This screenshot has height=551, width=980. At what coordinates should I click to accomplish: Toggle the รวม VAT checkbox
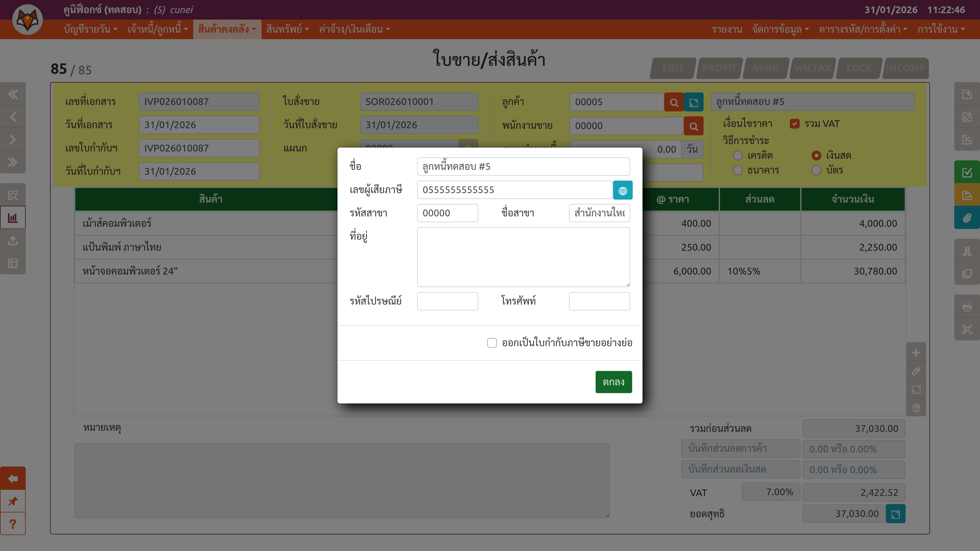pos(794,124)
